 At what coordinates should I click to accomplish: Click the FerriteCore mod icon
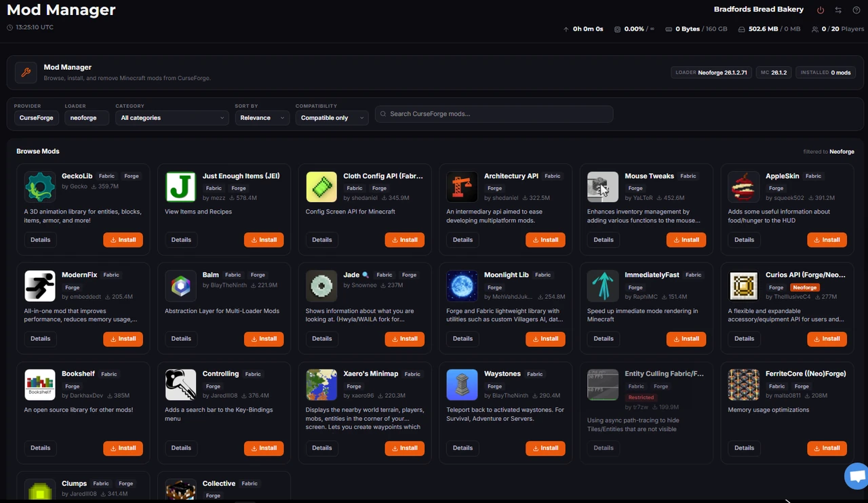pyautogui.click(x=744, y=385)
